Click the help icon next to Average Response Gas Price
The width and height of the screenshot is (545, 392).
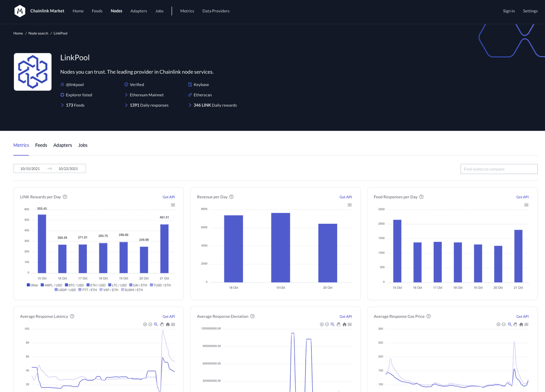tap(429, 316)
